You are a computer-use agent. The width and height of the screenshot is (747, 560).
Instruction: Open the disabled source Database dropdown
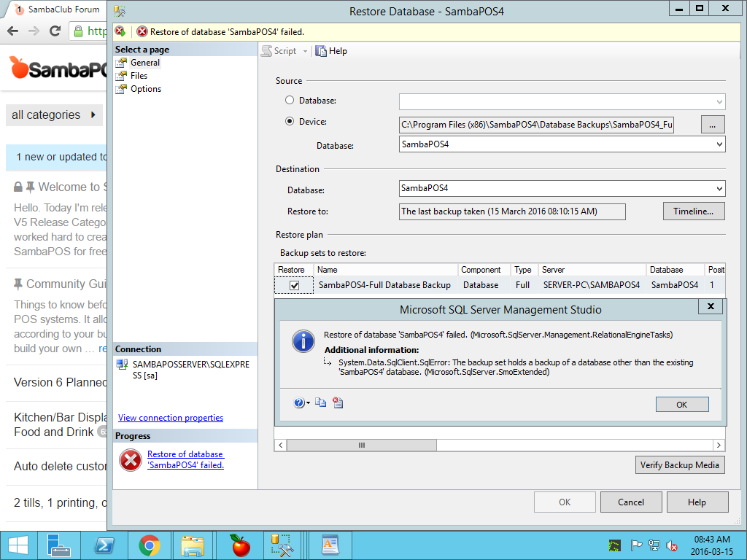[x=562, y=101]
